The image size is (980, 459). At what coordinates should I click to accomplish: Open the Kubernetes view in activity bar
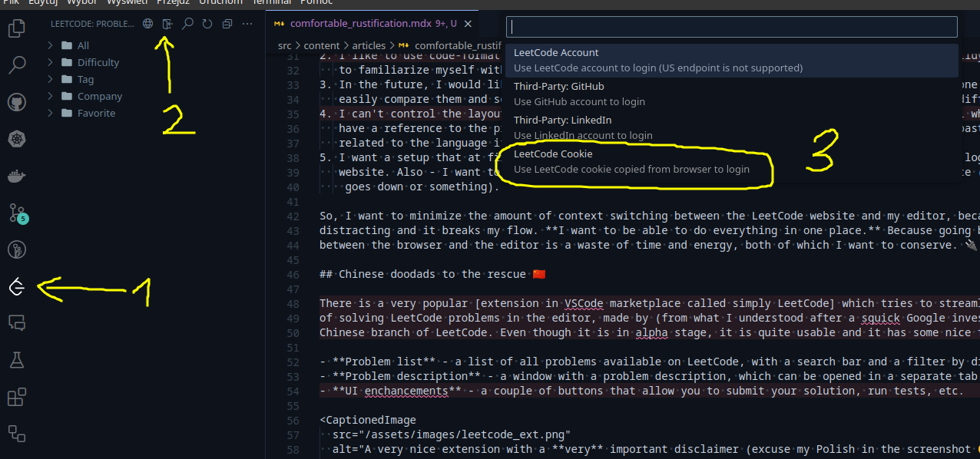click(17, 139)
